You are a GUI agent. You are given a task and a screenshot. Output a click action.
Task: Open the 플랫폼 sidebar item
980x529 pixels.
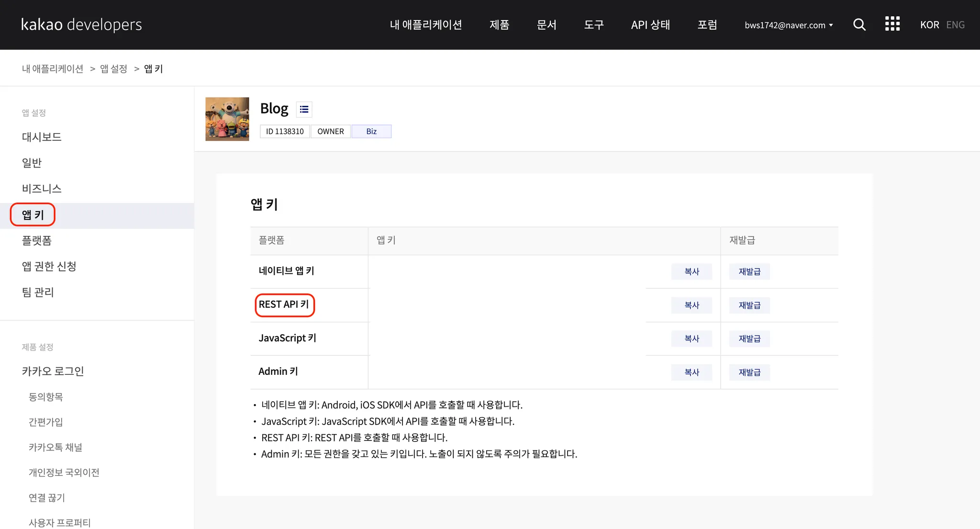tap(36, 240)
